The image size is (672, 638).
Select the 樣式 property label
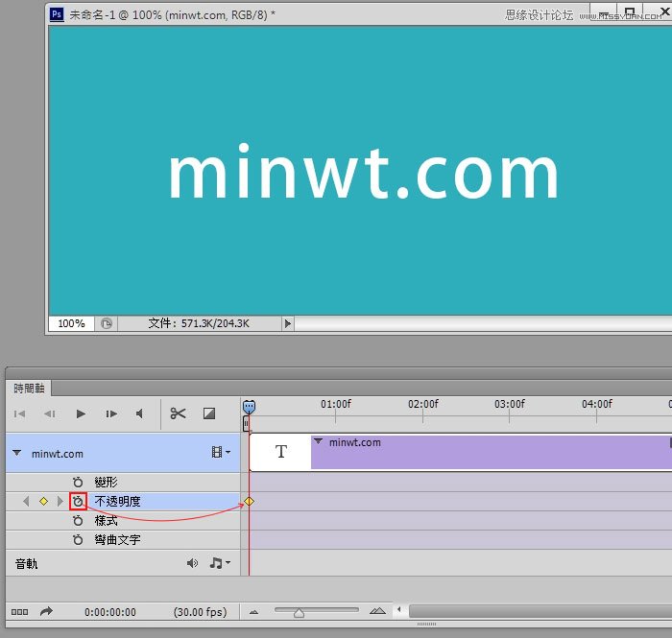106,521
